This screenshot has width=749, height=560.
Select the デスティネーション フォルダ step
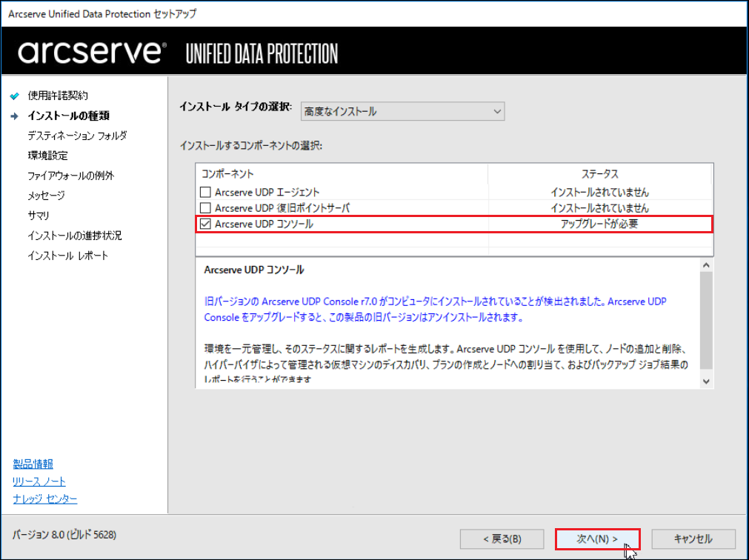pos(77,136)
